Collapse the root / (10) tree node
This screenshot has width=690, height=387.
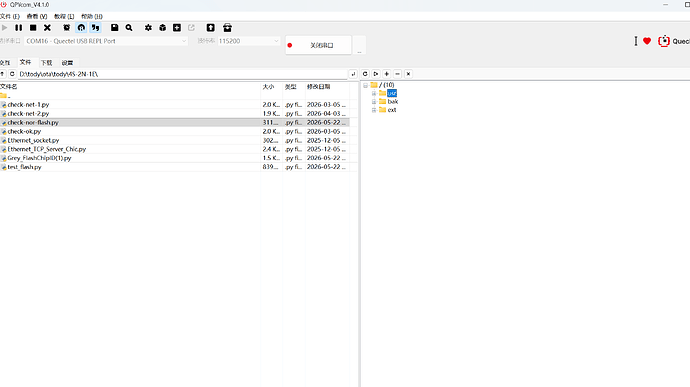tap(365, 85)
